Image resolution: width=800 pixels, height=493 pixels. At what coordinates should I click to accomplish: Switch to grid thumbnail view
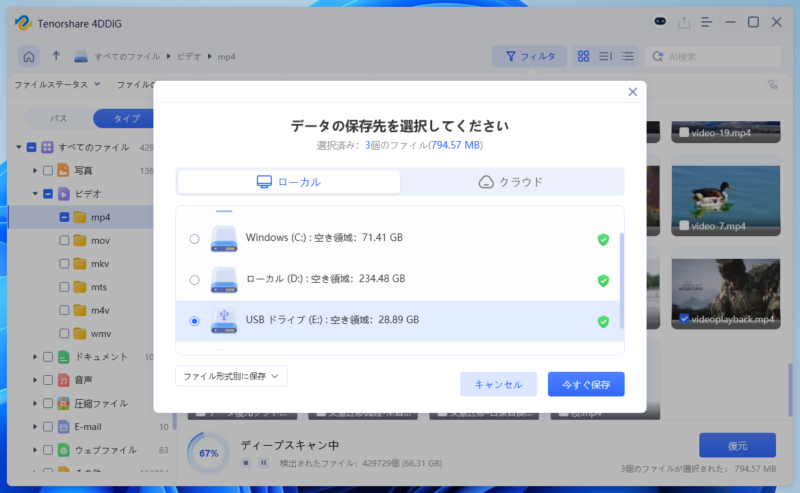(584, 56)
